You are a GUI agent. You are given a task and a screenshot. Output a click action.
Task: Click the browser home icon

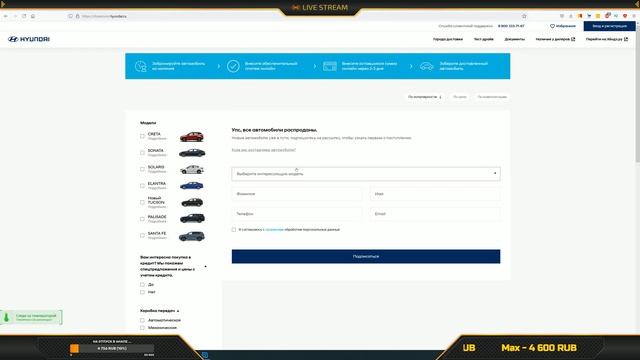click(x=33, y=16)
